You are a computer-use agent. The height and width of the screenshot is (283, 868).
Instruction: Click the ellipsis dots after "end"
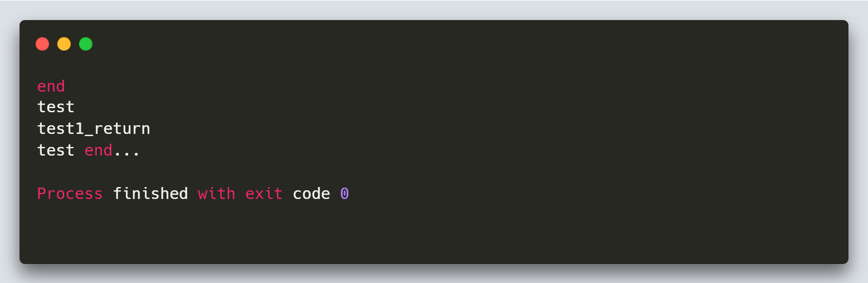point(126,152)
